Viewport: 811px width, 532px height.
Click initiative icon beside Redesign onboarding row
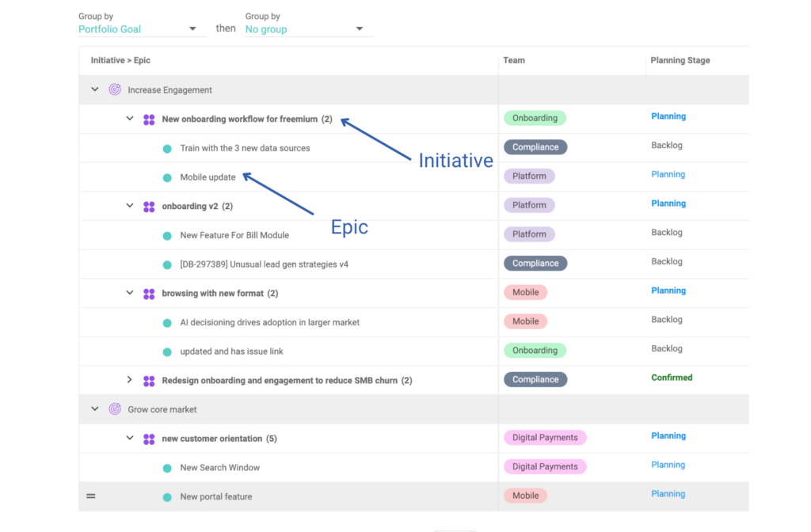point(149,381)
